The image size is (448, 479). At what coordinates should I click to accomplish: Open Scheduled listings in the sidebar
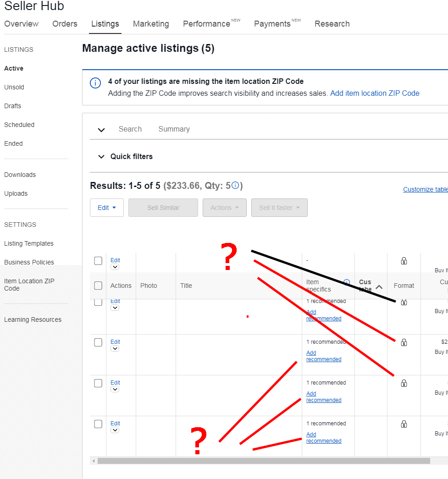click(19, 125)
